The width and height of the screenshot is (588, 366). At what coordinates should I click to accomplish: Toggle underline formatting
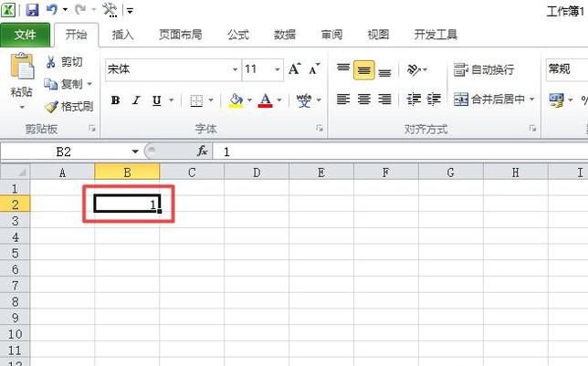click(x=157, y=100)
